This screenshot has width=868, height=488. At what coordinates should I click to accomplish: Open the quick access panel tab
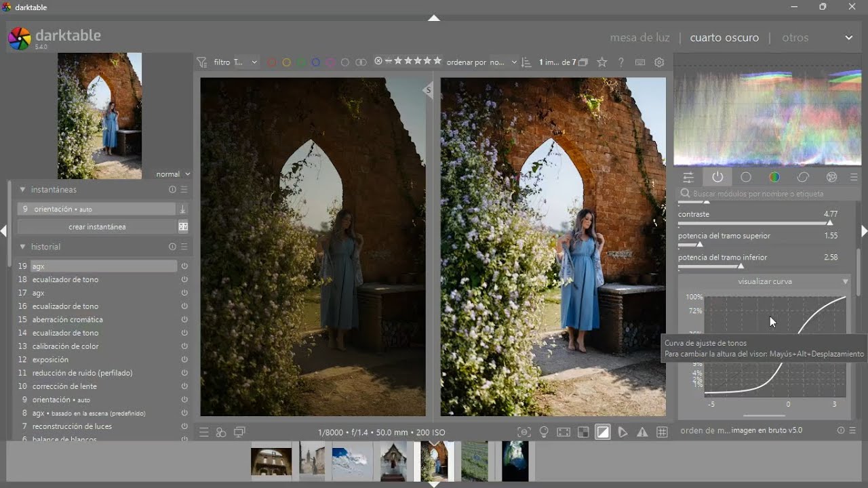688,178
